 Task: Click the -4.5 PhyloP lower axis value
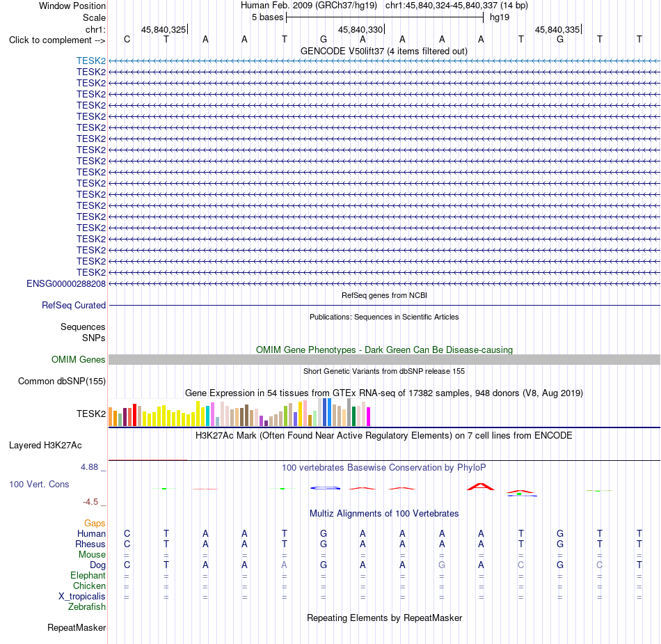[x=90, y=502]
